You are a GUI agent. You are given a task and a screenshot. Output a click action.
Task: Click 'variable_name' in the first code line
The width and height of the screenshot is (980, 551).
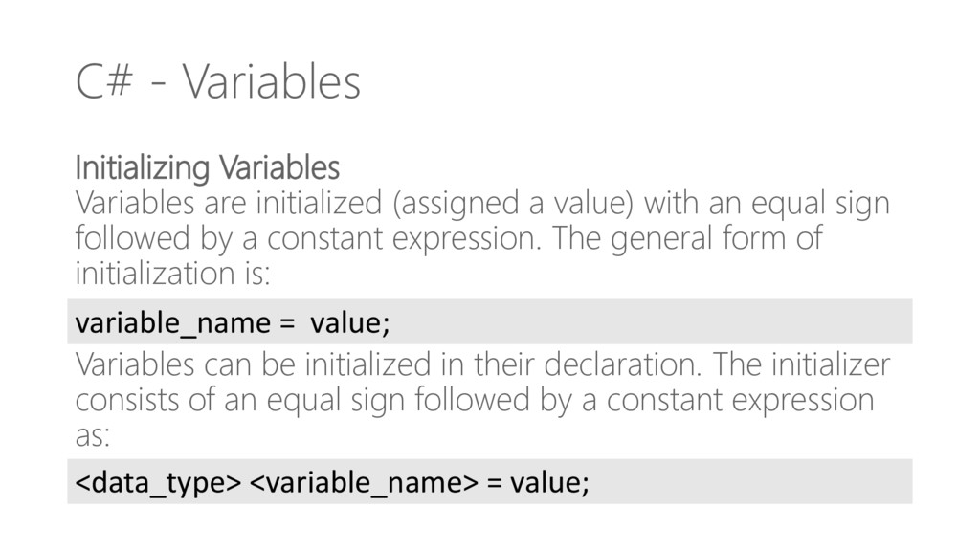tap(173, 323)
